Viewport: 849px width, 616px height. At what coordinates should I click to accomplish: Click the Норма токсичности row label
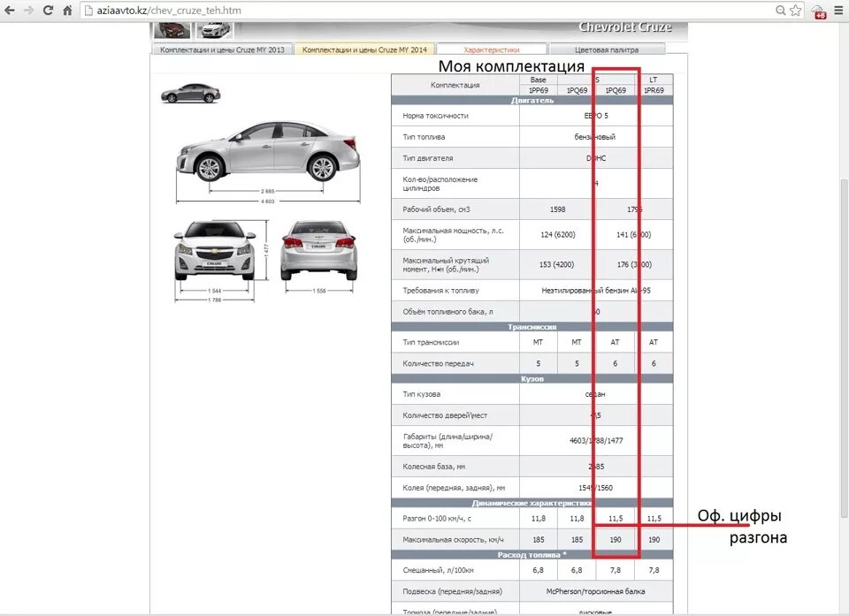pyautogui.click(x=435, y=116)
